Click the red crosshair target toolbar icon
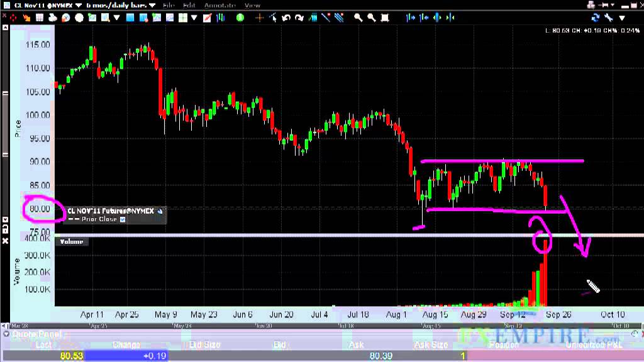Image resolution: width=644 pixels, height=362 pixels. (x=14, y=18)
